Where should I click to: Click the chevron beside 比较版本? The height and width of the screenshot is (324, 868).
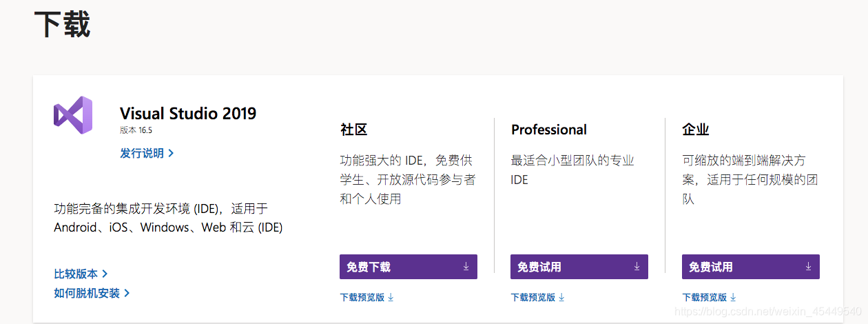[x=105, y=274]
